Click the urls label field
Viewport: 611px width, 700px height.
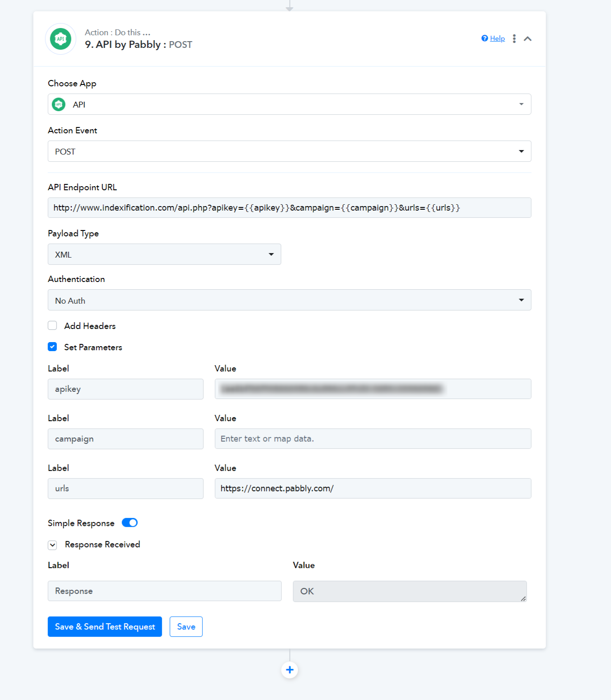click(126, 489)
